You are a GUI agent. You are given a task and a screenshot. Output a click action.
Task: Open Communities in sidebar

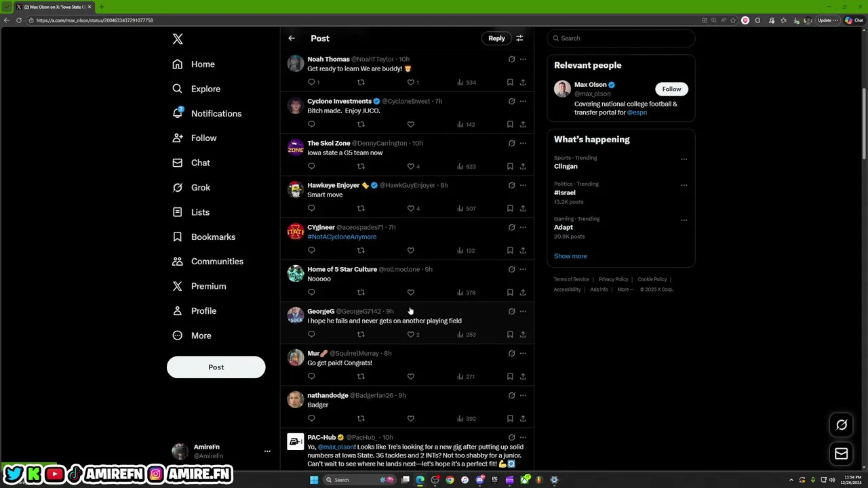click(x=208, y=262)
